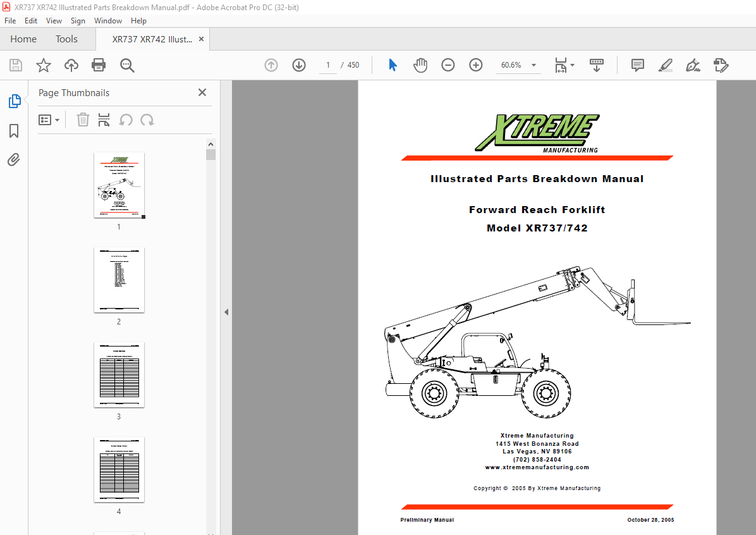The height and width of the screenshot is (535, 756).
Task: Click the forklift illustration
Action: tap(537, 341)
